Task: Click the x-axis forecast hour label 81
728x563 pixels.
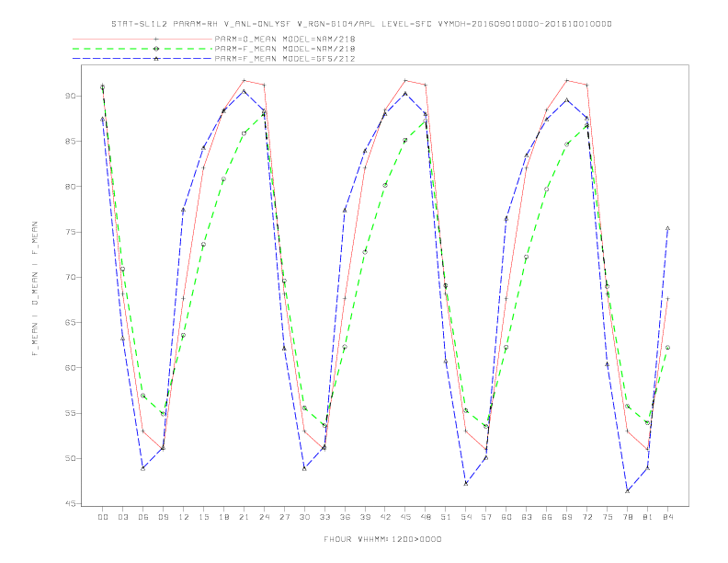Action: (x=648, y=517)
